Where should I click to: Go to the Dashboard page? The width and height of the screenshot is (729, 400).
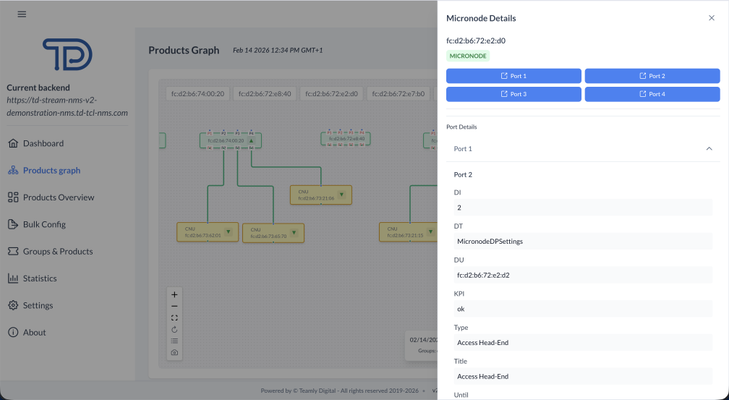click(x=43, y=143)
